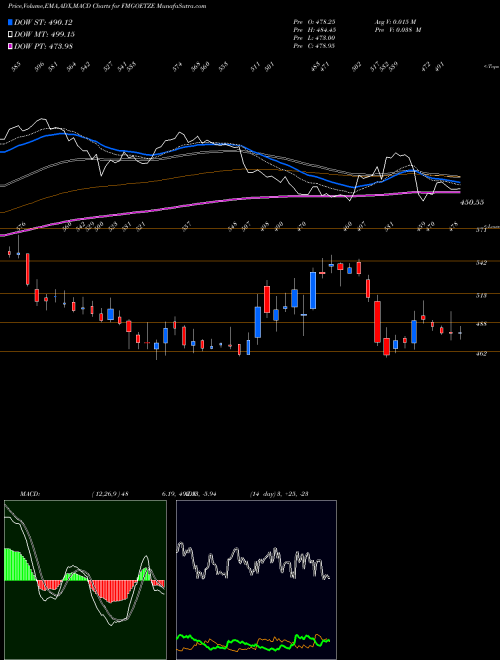Click the Pre O: 478.25 open value
The height and width of the screenshot is (660, 500).
[314, 21]
